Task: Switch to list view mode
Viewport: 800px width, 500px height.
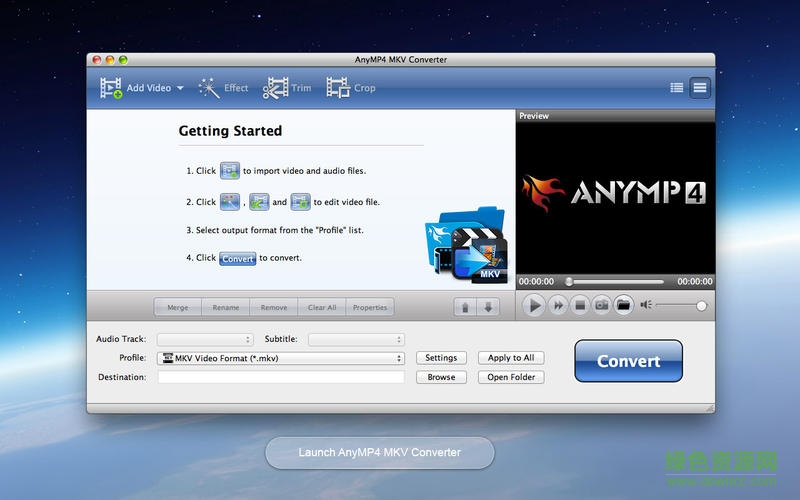Action: [677, 88]
